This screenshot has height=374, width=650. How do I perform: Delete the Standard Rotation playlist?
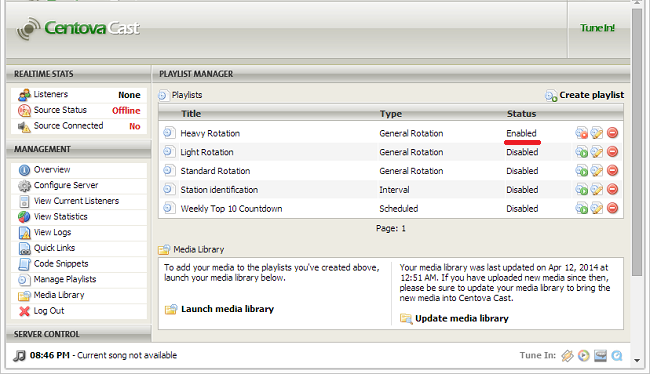pos(612,170)
